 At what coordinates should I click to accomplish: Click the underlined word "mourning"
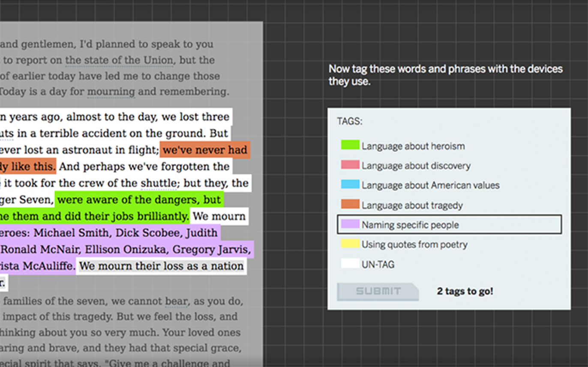111,92
